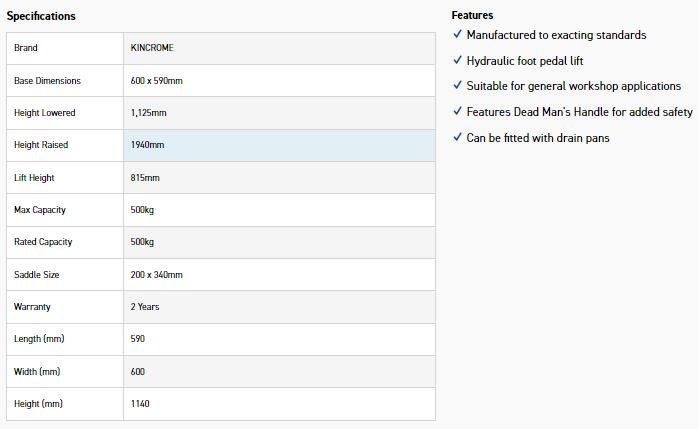Click checkmark beside drain pans feature

pos(457,138)
